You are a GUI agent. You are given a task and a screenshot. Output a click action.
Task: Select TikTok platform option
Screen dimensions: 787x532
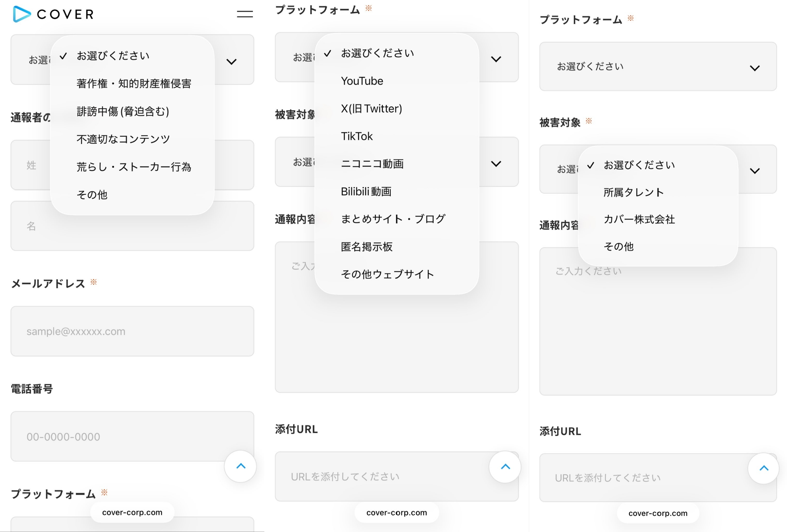point(357,136)
